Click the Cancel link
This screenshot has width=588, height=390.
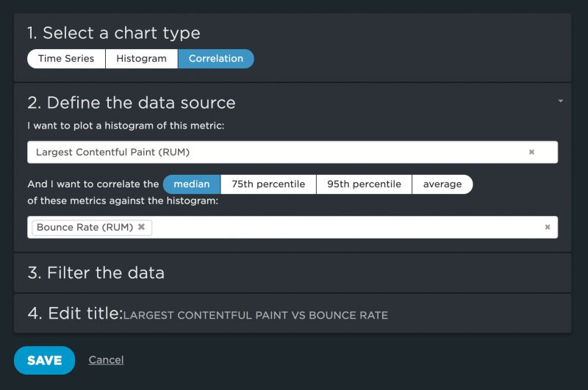pos(106,360)
